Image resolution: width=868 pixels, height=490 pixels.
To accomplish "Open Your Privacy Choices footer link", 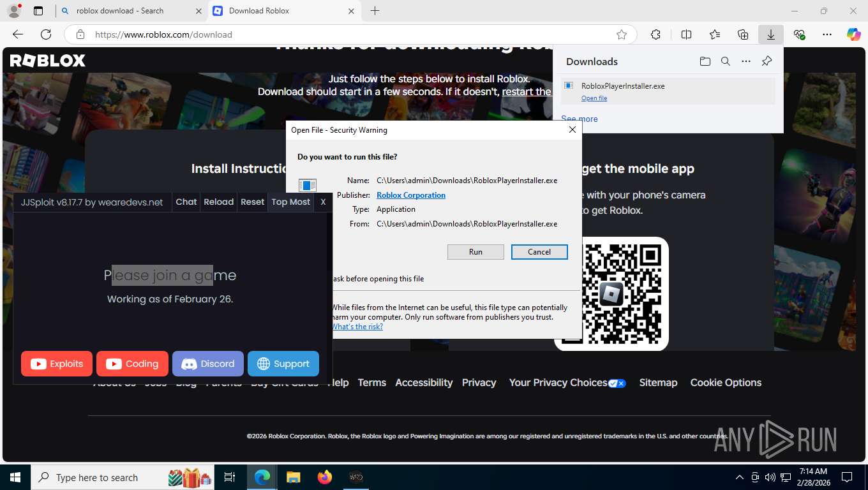I will (x=567, y=383).
